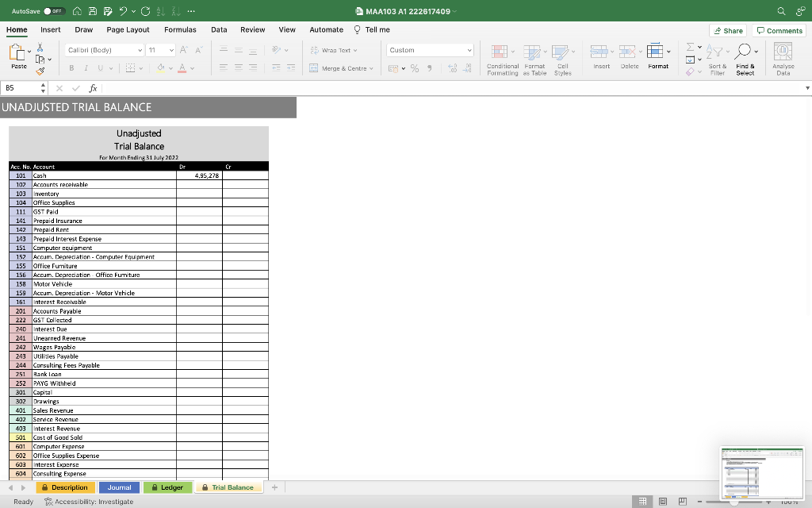The height and width of the screenshot is (508, 812).
Task: Switch to the Ledger sheet tab
Action: (167, 487)
